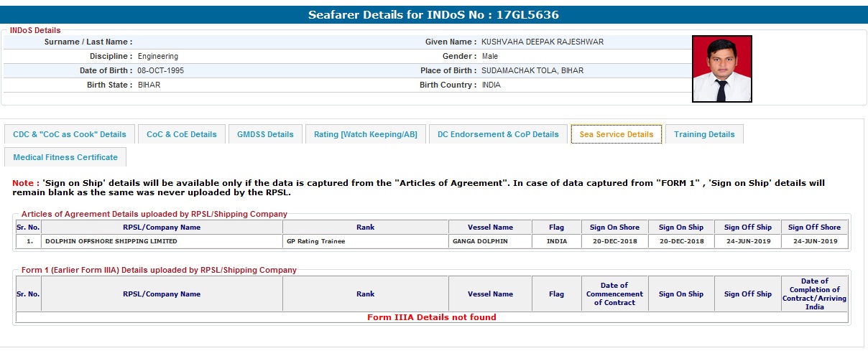Open the Rating [Watch Keeping/AB] tab

pos(365,134)
